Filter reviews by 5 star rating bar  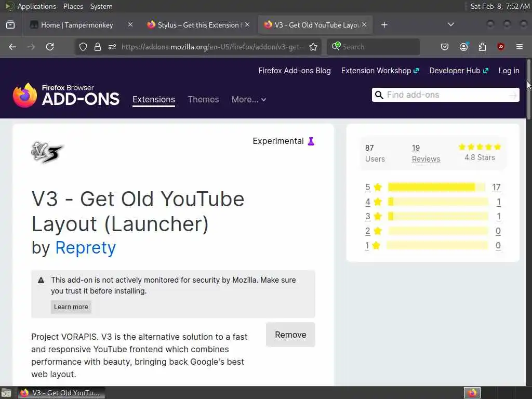[x=436, y=187]
